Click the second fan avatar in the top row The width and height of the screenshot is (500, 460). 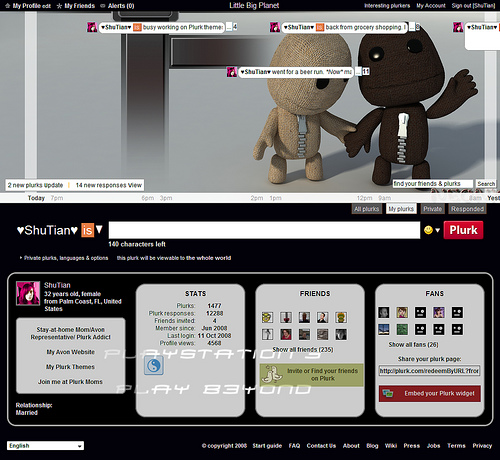(x=402, y=312)
